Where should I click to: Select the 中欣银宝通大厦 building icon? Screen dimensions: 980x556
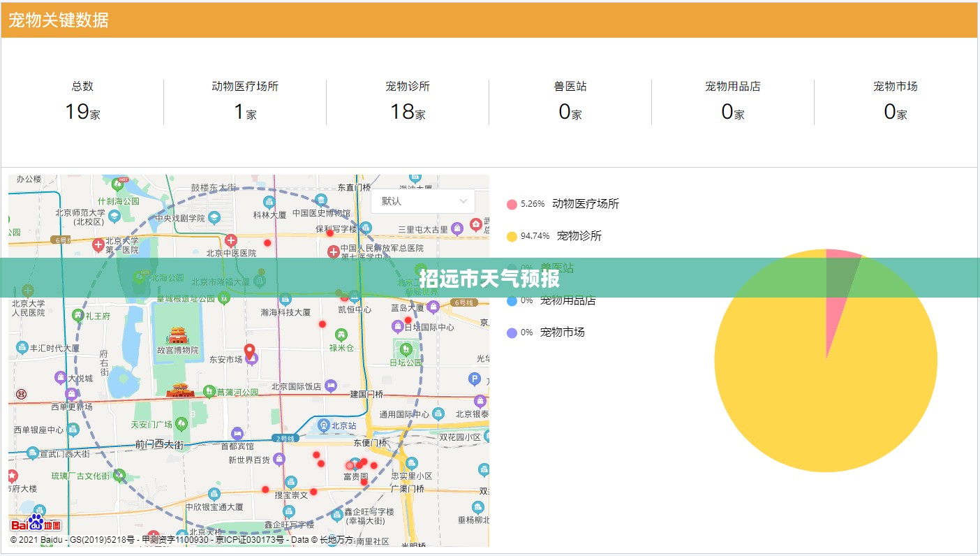213,494
